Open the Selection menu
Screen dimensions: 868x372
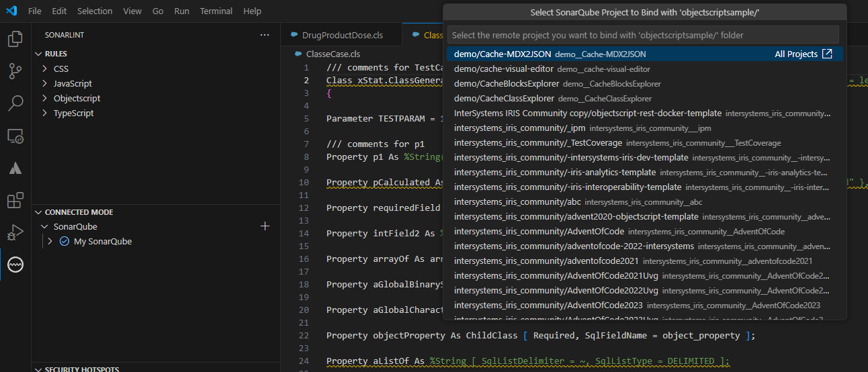point(95,11)
